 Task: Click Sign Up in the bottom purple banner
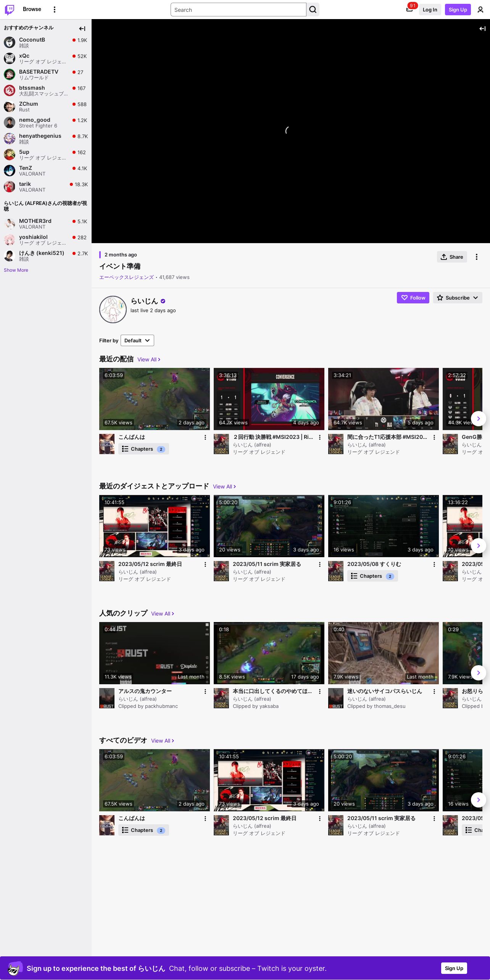click(x=454, y=968)
